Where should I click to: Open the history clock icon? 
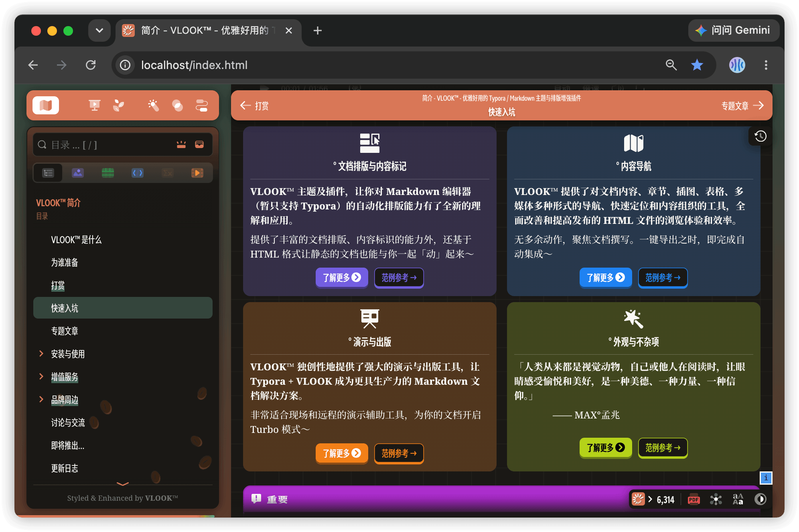click(x=760, y=136)
